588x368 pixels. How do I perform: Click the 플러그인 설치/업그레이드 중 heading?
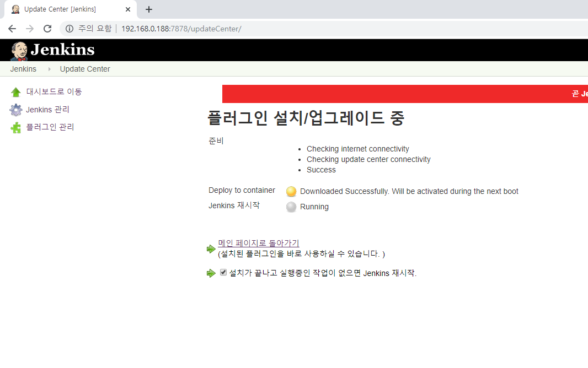[x=306, y=118]
